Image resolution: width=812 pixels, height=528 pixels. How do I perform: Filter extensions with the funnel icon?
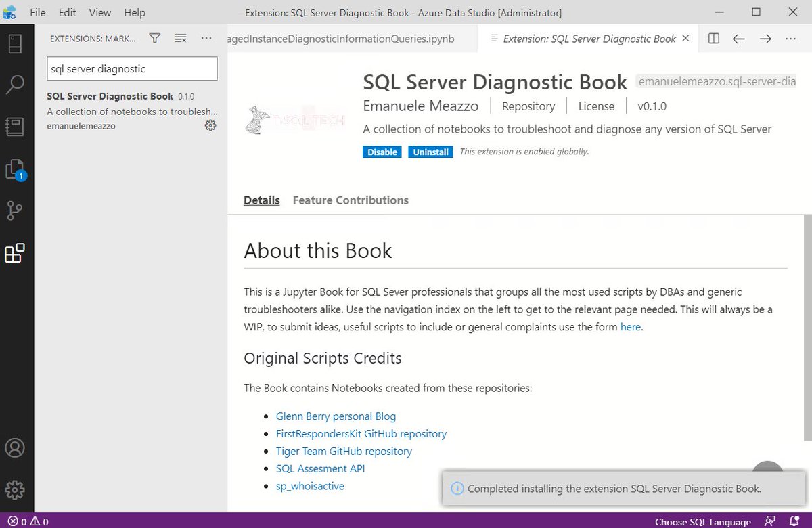click(x=155, y=39)
